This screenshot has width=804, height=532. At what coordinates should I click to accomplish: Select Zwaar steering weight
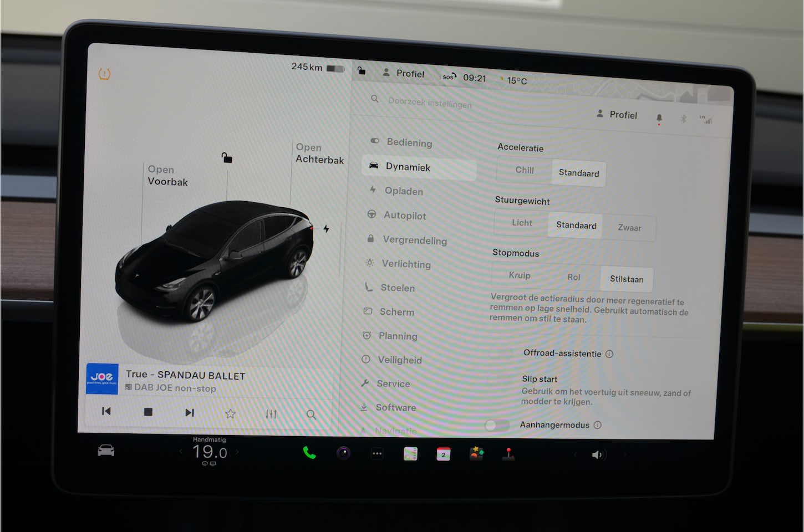(x=629, y=228)
